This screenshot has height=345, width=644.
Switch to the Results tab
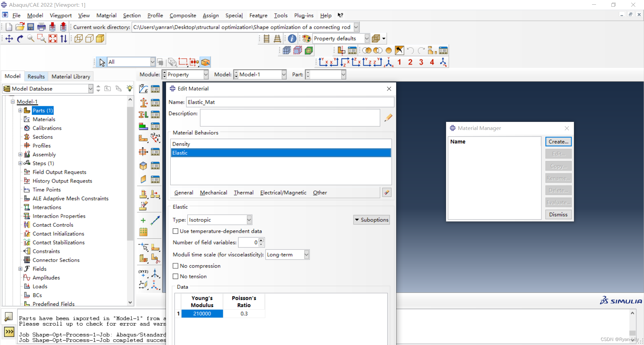tap(36, 76)
